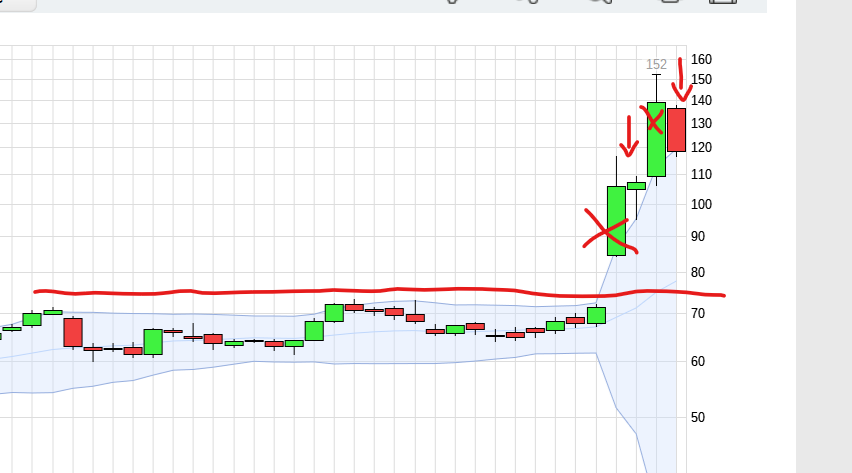Click the last red candlestick near 130
Screen dimensions: 852x473
(676, 130)
